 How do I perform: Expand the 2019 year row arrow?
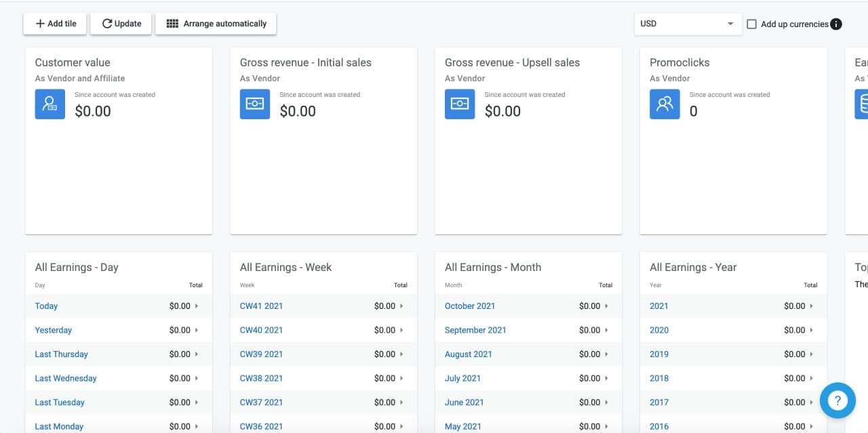tap(811, 354)
